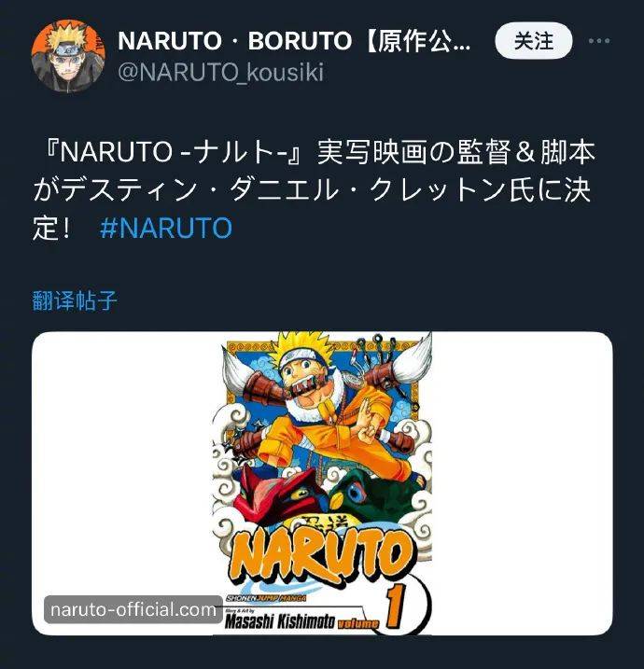Click 翻译帖子 to translate the post
The width and height of the screenshot is (644, 669).
[x=75, y=300]
